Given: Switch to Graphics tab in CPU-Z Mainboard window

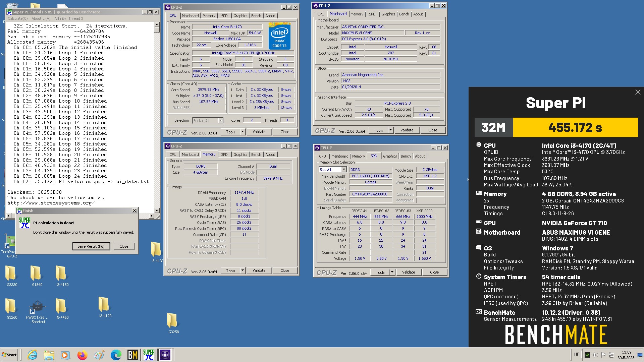Looking at the screenshot, I should 388,14.
